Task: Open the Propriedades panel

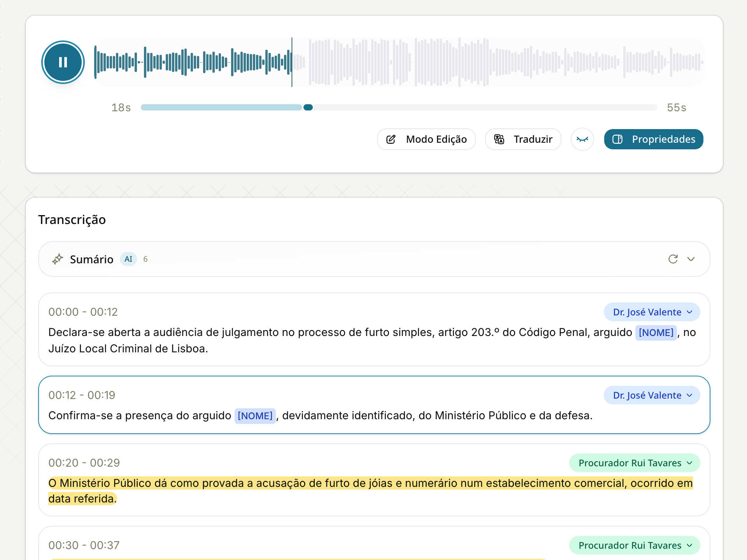Action: point(654,139)
